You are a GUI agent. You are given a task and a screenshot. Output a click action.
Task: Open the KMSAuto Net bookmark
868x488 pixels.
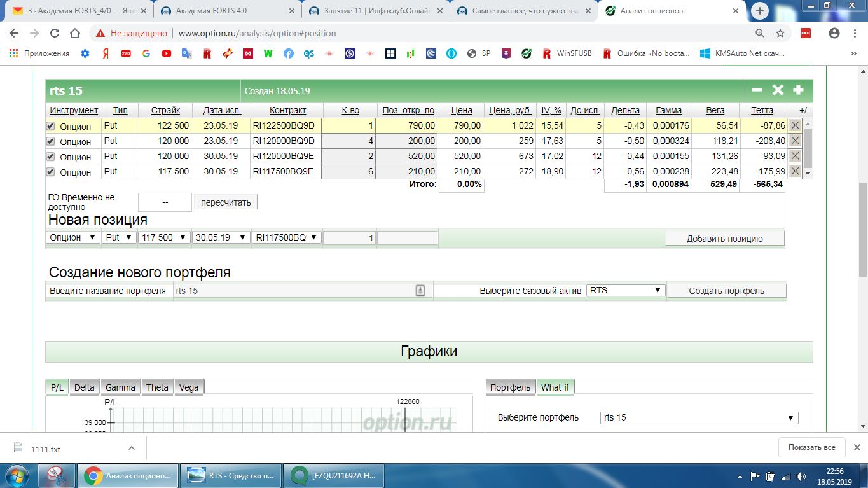pyautogui.click(x=742, y=53)
